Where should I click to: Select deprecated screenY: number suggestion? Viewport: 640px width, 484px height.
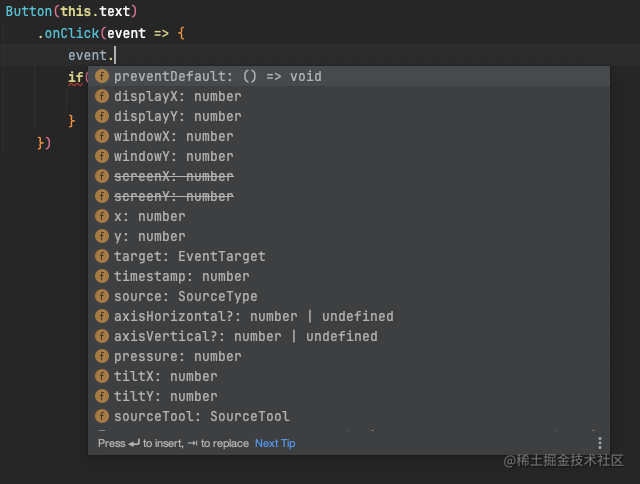(x=349, y=196)
